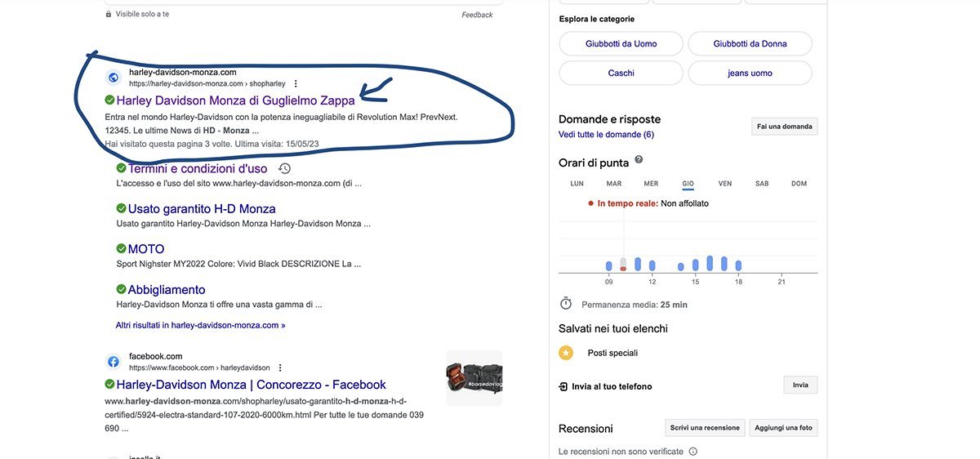Image resolution: width=980 pixels, height=459 pixels.
Task: Click the history clock icon beside Termini e condizioni
Action: tap(284, 168)
